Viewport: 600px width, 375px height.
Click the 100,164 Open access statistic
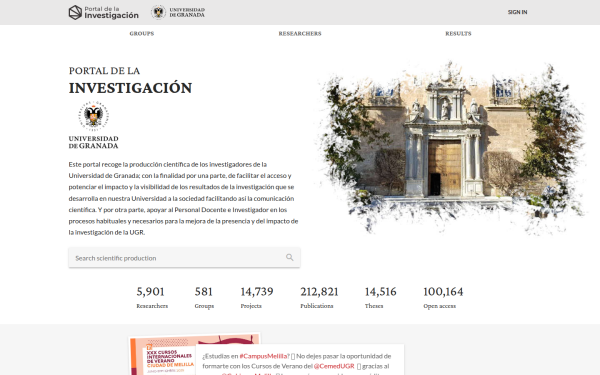[443, 297]
